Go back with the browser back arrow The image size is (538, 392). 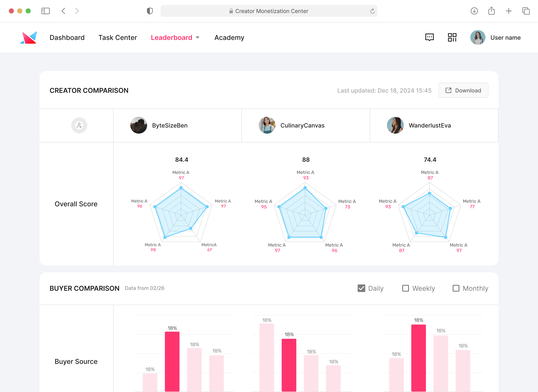(63, 11)
